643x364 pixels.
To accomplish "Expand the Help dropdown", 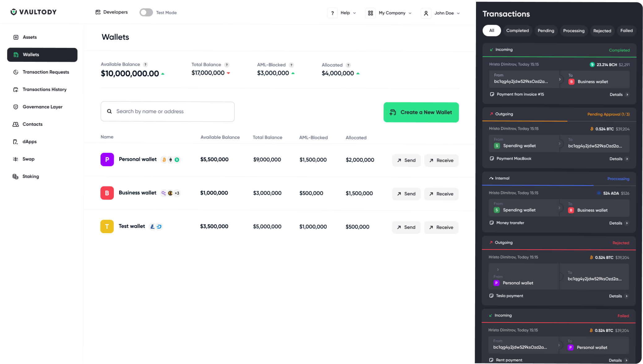I will coord(354,13).
